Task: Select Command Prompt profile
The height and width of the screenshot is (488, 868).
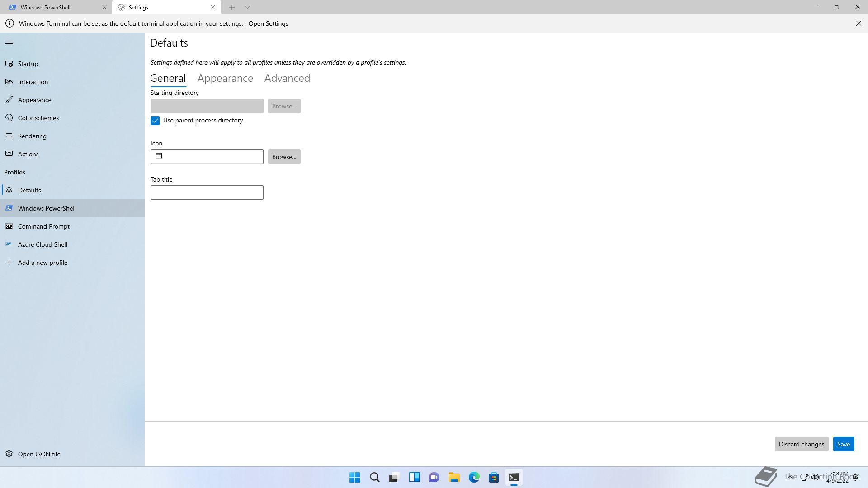Action: [72, 226]
